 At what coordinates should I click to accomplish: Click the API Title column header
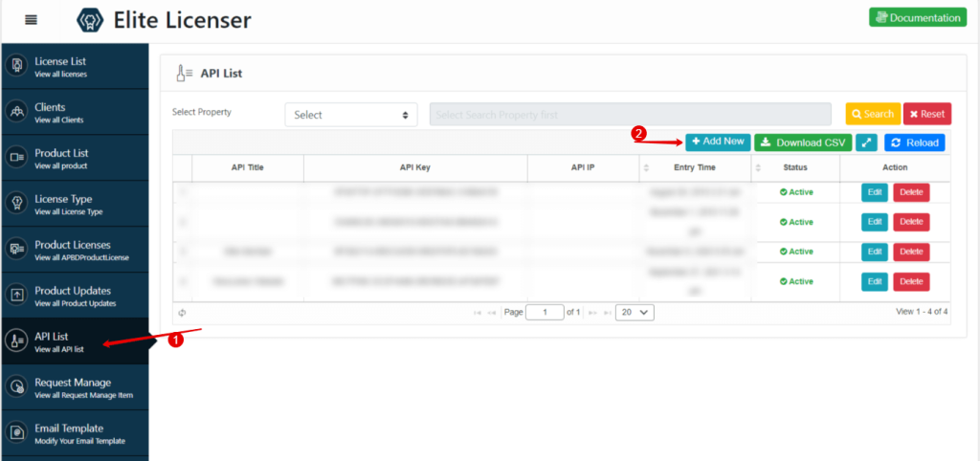pos(248,167)
